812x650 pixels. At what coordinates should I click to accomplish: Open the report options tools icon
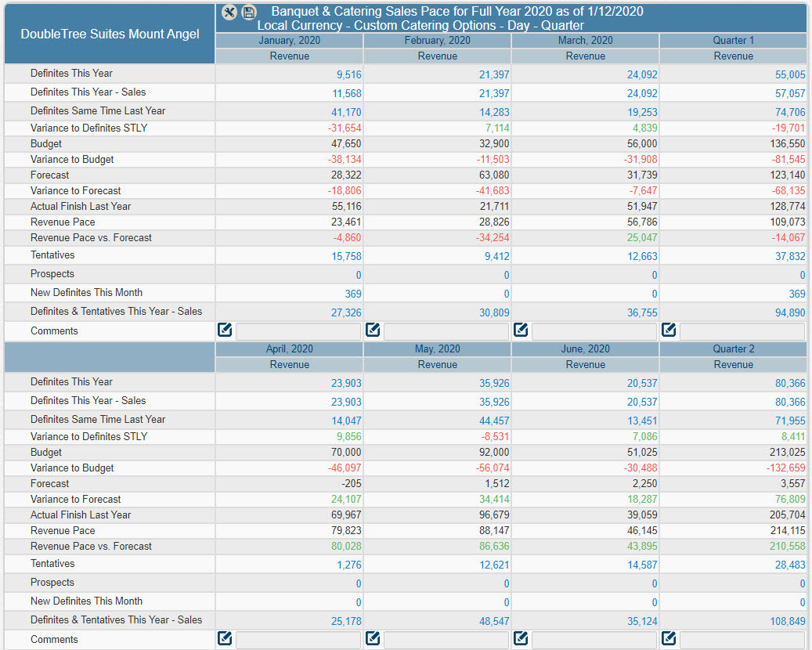pyautogui.click(x=229, y=12)
